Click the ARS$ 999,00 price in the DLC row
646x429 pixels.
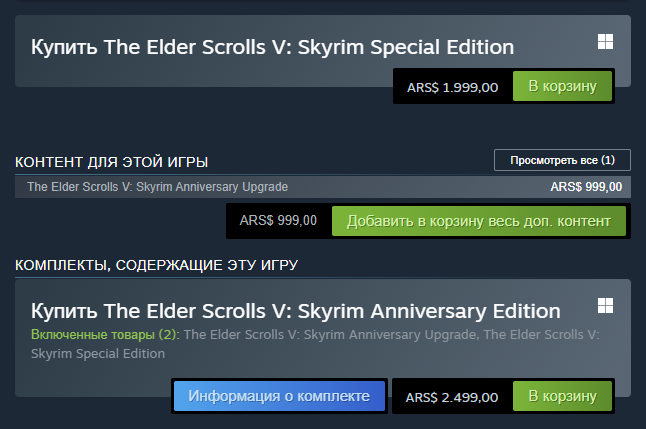tap(586, 187)
